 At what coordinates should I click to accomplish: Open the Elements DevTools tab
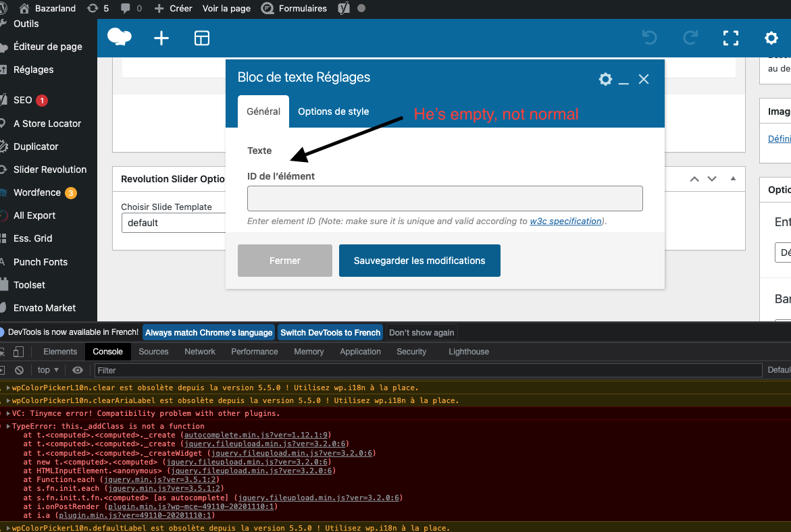(60, 352)
